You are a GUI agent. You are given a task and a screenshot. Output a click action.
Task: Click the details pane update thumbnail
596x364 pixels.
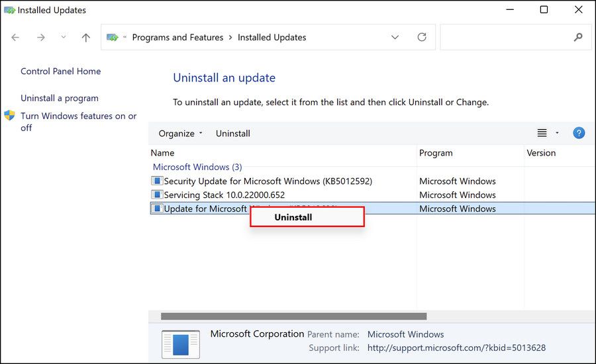pyautogui.click(x=181, y=344)
